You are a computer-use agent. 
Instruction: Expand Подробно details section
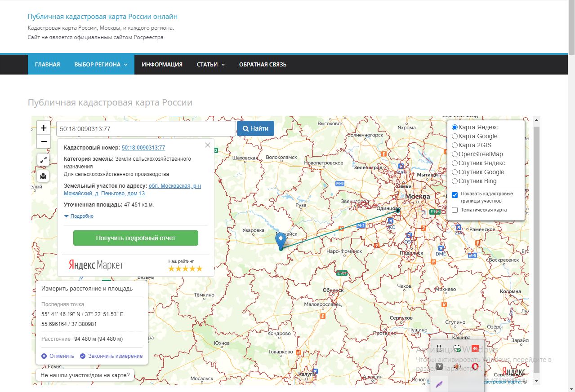(x=81, y=216)
